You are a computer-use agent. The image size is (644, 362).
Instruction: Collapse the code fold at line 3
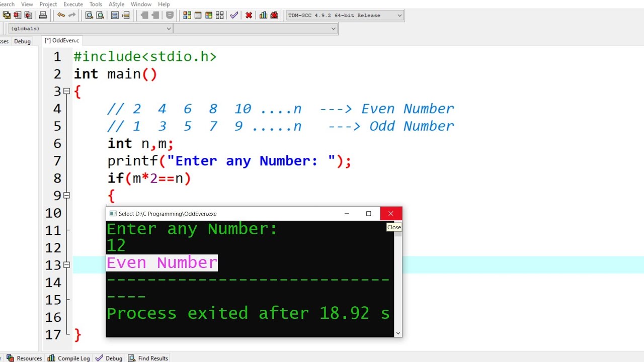(66, 92)
